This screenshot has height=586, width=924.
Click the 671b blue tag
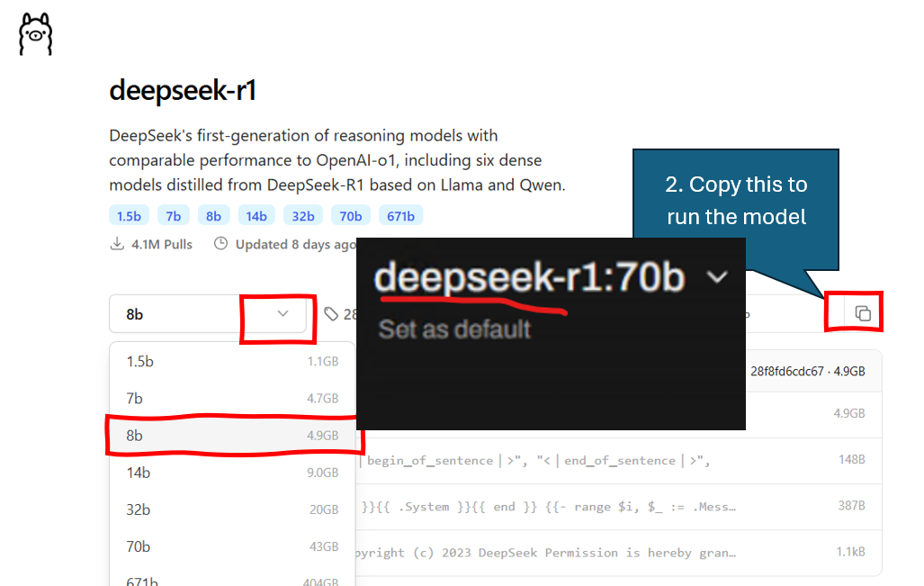click(x=400, y=216)
